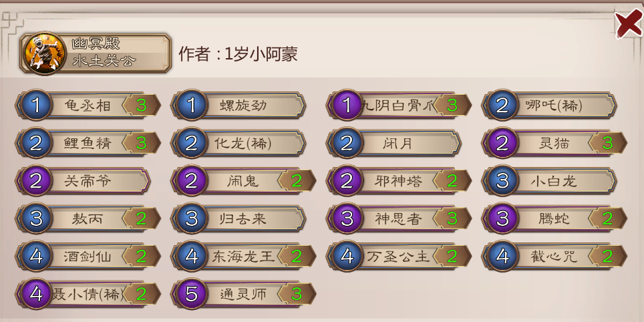The height and width of the screenshot is (322, 644).
Task: Click the 归去来 card entry
Action: [243, 218]
